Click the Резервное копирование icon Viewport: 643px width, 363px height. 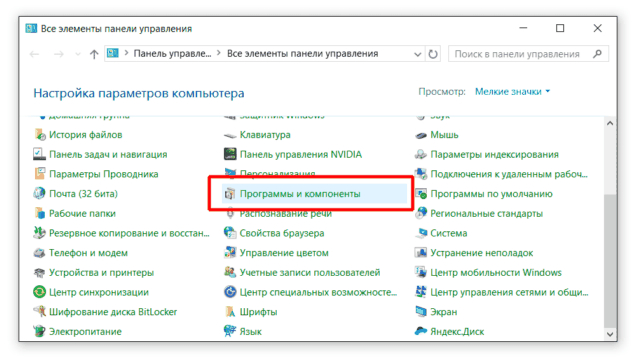coord(39,233)
